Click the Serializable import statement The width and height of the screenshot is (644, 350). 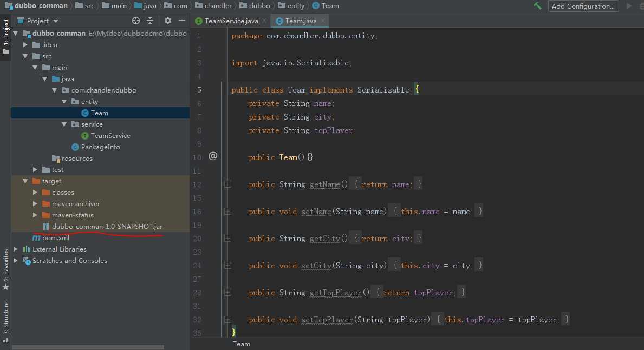pyautogui.click(x=291, y=63)
